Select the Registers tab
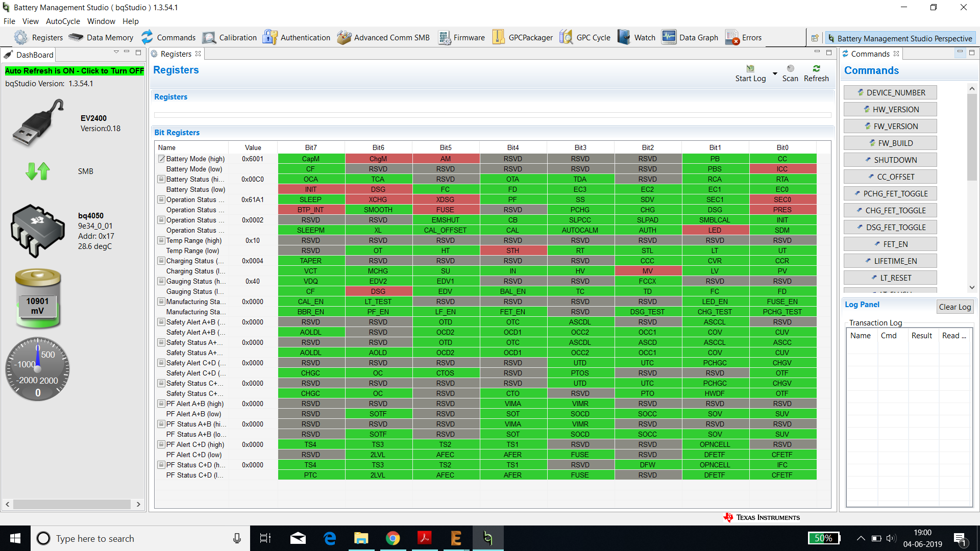Viewport: 980px width, 551px height. [176, 54]
